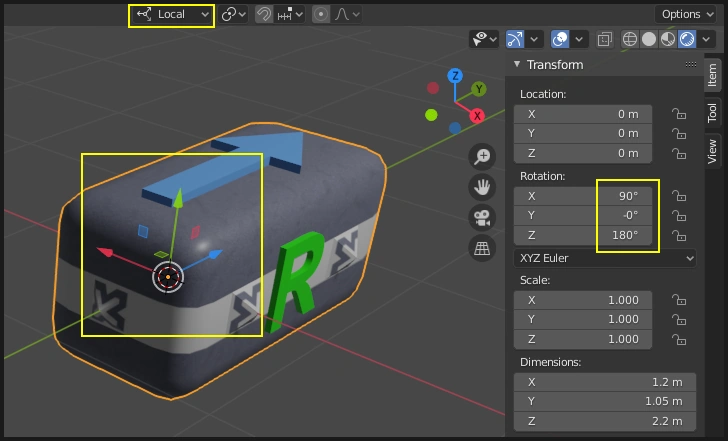728x441 pixels.
Task: Toggle proportional editing button
Action: click(x=321, y=15)
